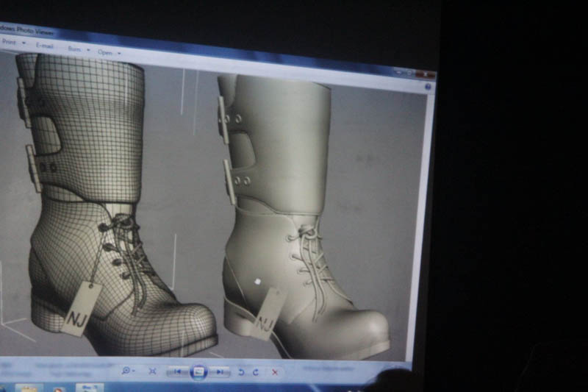The height and width of the screenshot is (392, 588).
Task: Start the slide show with the round center button
Action: [x=198, y=371]
